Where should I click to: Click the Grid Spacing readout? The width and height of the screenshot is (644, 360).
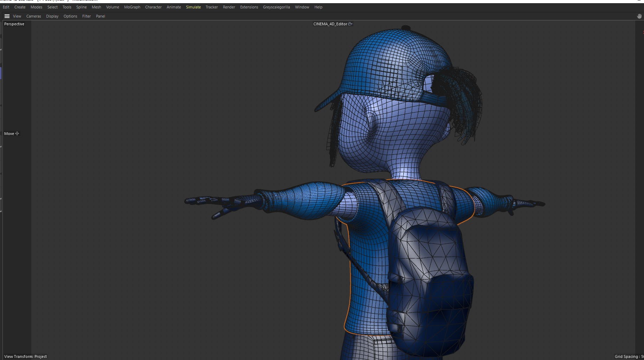point(629,356)
